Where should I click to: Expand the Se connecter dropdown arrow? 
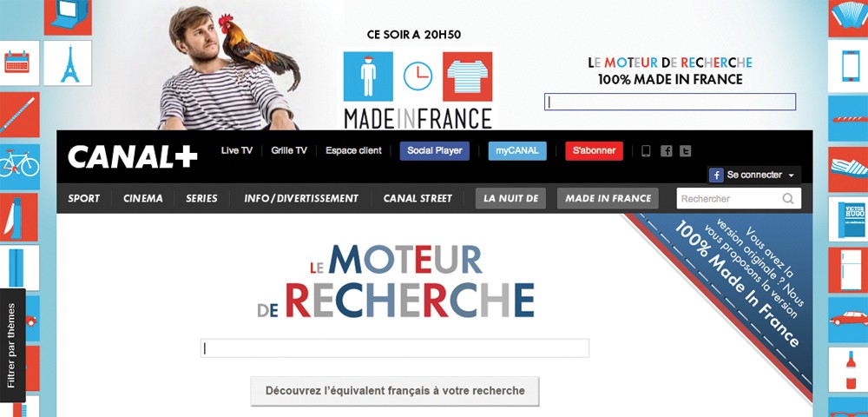(x=791, y=175)
